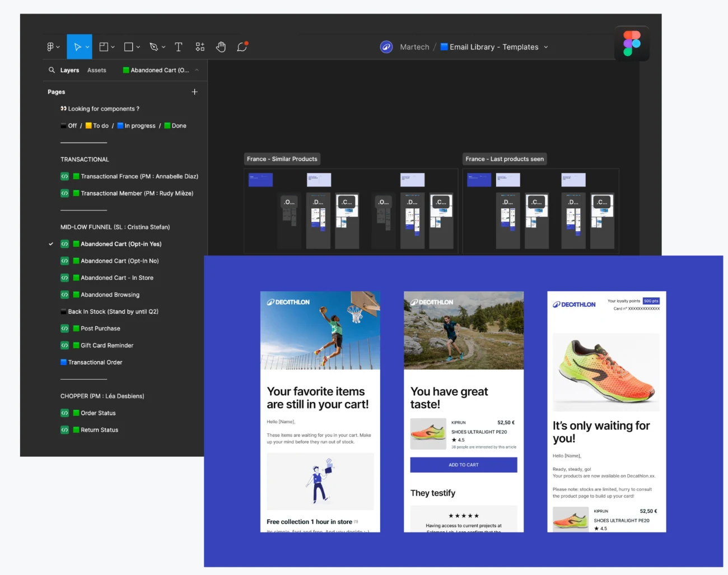Select the Abandoned Cart (Opt-in Yes) page
728x575 pixels.
121,244
